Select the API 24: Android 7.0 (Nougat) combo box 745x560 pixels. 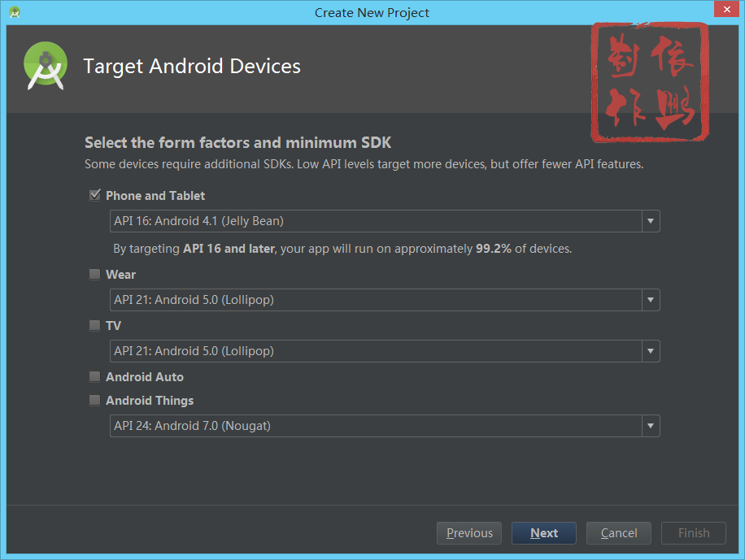click(385, 426)
